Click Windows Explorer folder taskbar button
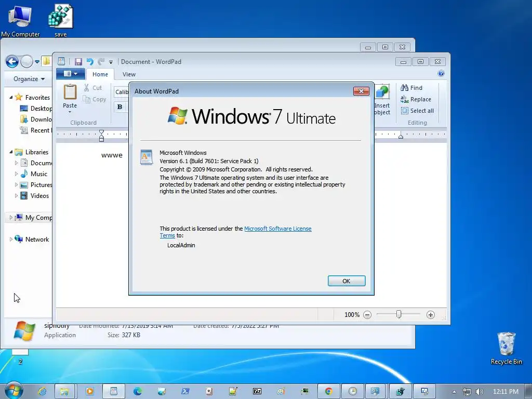Viewport: 532px width, 399px height. click(64, 392)
